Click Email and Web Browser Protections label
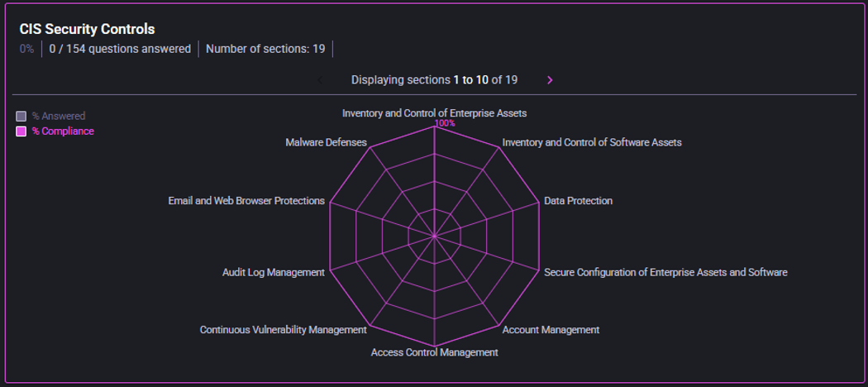The height and width of the screenshot is (387, 868). tap(246, 200)
